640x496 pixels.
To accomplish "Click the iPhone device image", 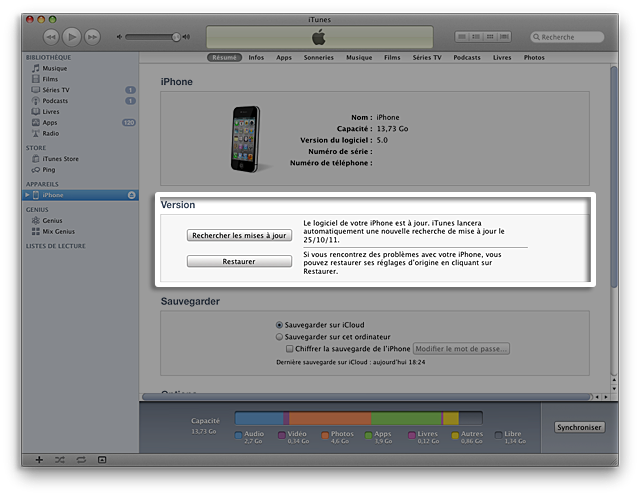I will pyautogui.click(x=246, y=139).
